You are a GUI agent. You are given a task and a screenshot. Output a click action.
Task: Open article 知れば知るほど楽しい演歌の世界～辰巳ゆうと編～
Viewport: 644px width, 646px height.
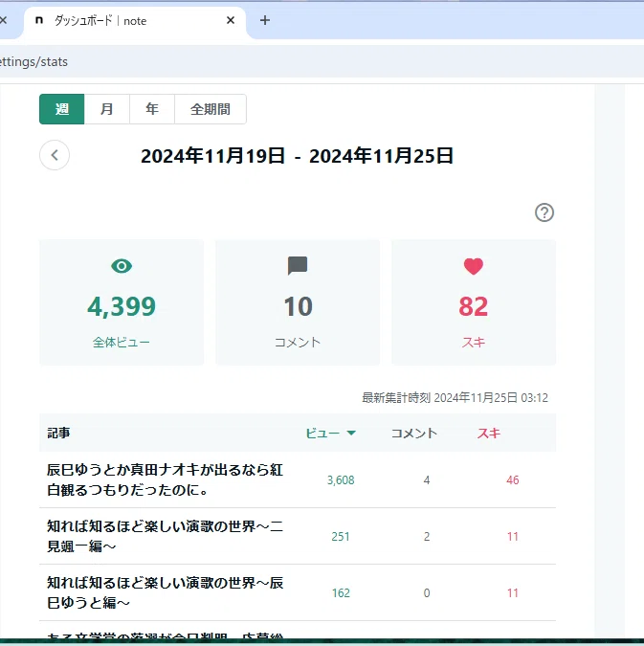[x=165, y=592]
